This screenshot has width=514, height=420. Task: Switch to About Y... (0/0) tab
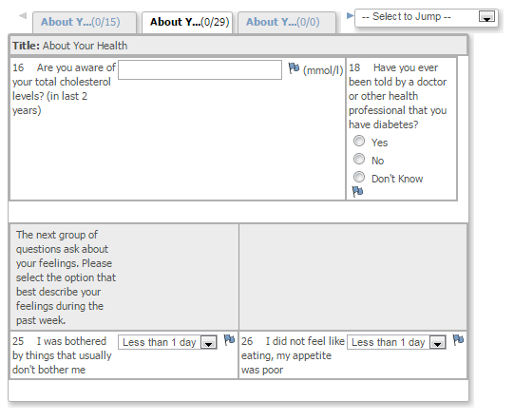(x=287, y=22)
